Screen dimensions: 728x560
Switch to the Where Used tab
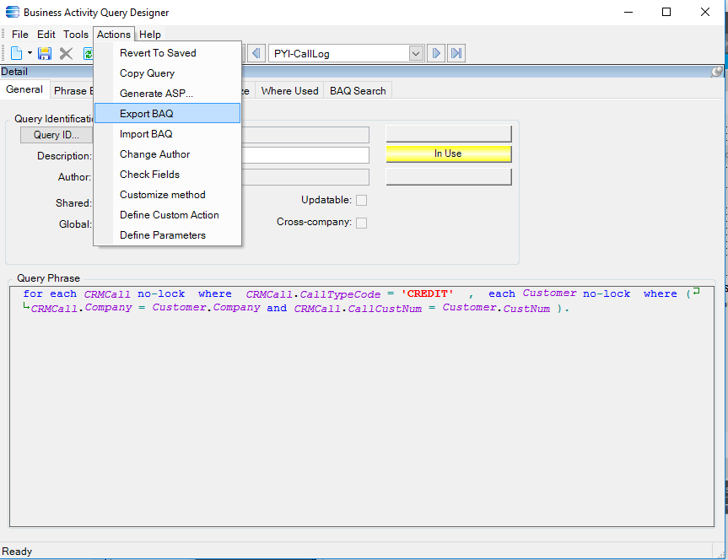(289, 91)
